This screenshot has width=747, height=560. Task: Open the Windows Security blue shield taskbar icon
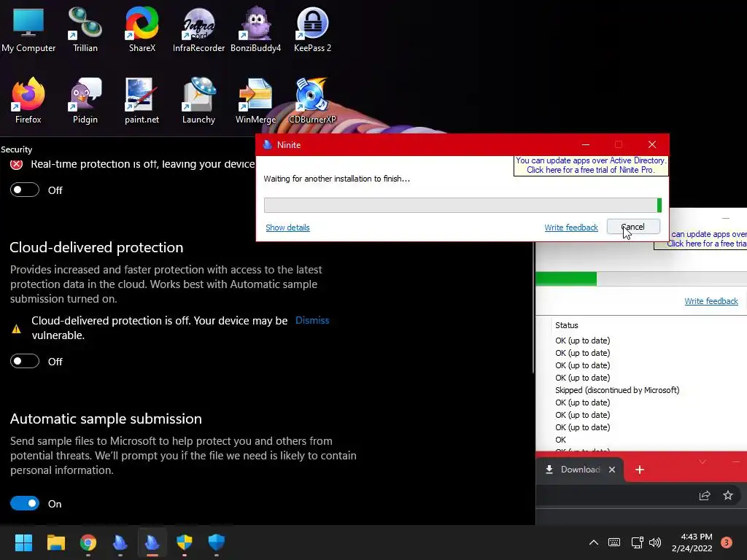click(x=216, y=542)
